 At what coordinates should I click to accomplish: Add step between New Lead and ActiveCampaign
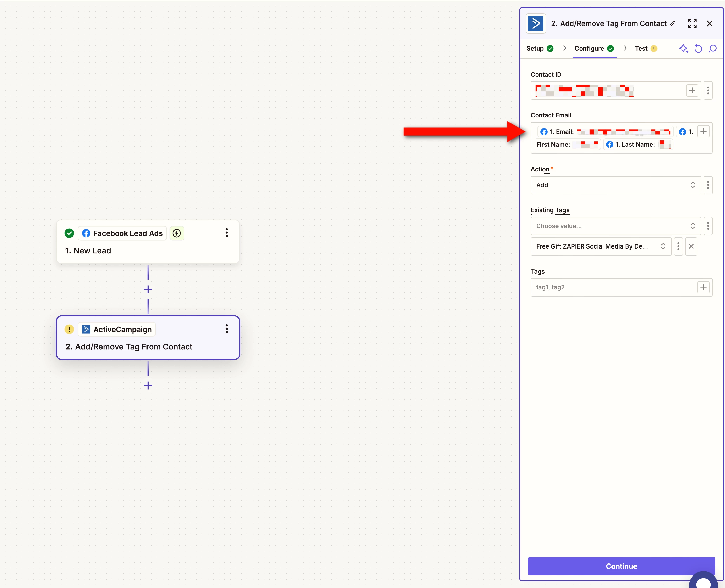[148, 289]
